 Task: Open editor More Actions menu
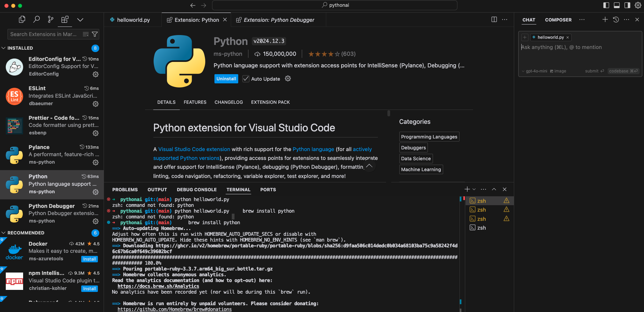[505, 19]
